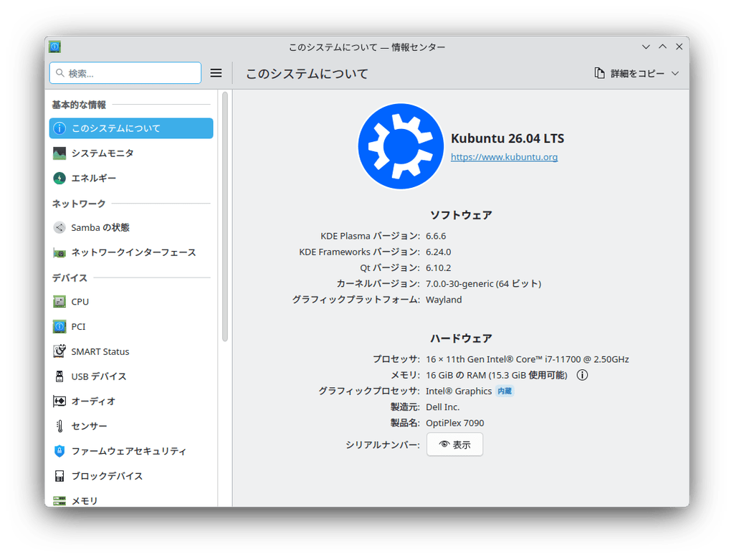Click KDE Frameworks version 6.24.0
The height and width of the screenshot is (560, 734).
(x=438, y=252)
